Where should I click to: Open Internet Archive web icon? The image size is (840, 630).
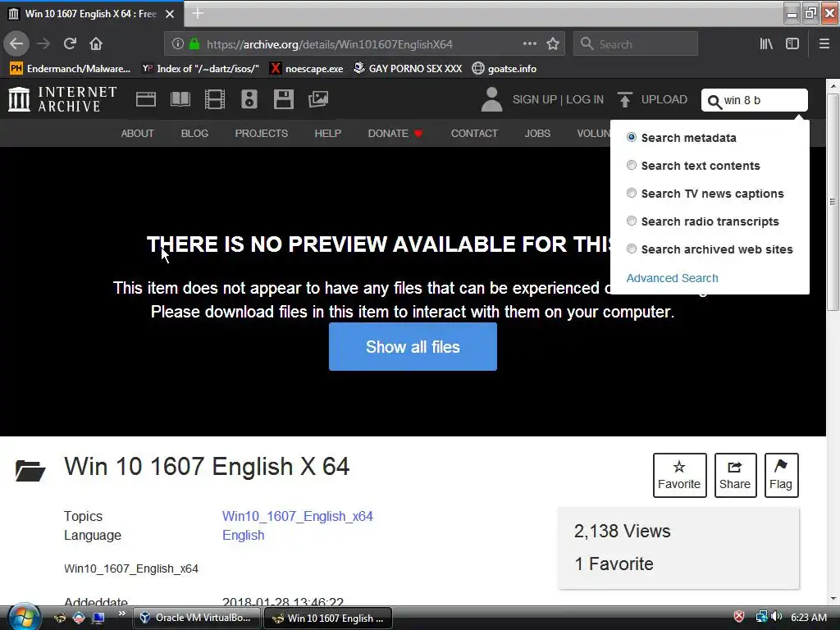[x=146, y=99]
